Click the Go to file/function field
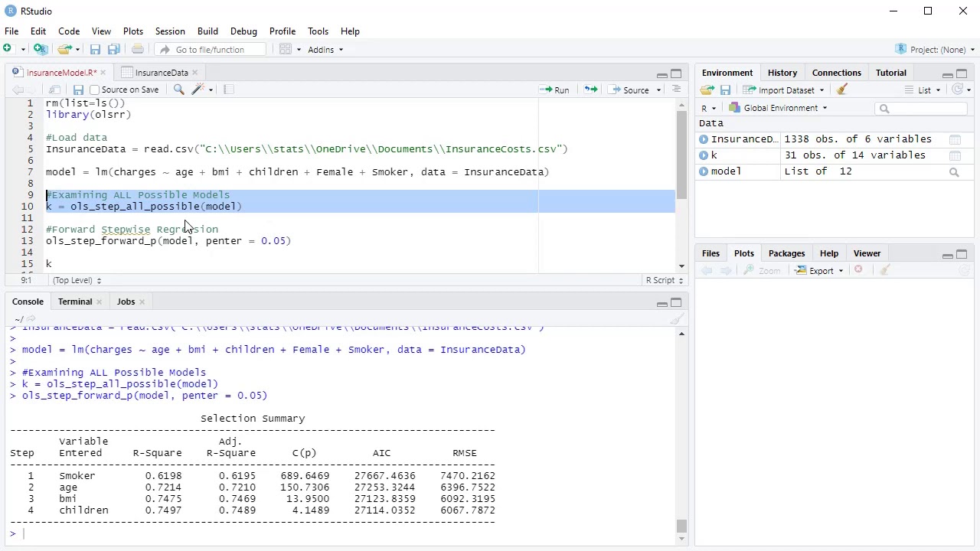The width and height of the screenshot is (980, 551). point(211,50)
